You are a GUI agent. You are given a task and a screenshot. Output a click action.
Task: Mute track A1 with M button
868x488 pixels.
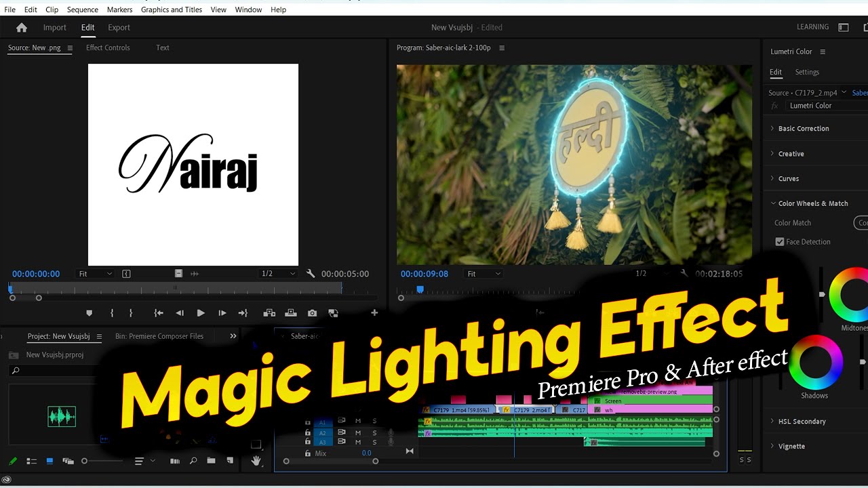(x=358, y=421)
